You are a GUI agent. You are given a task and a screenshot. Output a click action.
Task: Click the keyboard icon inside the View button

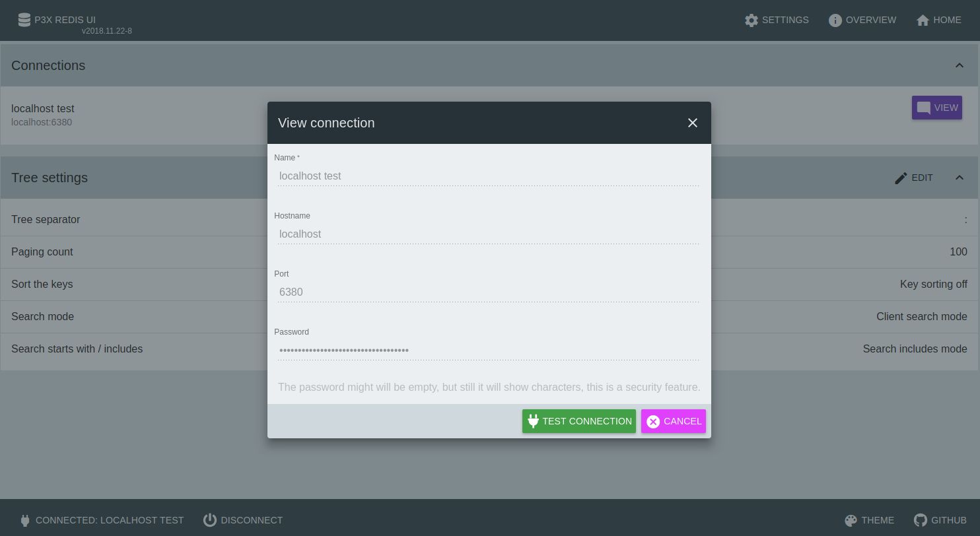pos(923,108)
